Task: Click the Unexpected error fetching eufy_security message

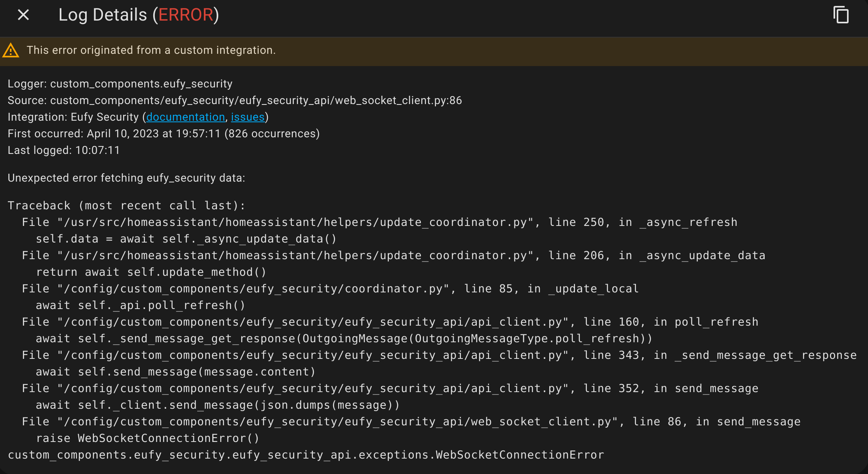Action: [126, 178]
